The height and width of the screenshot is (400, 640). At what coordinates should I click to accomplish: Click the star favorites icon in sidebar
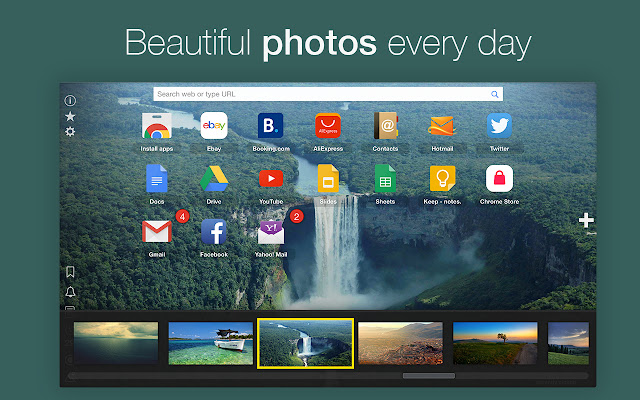pyautogui.click(x=70, y=116)
